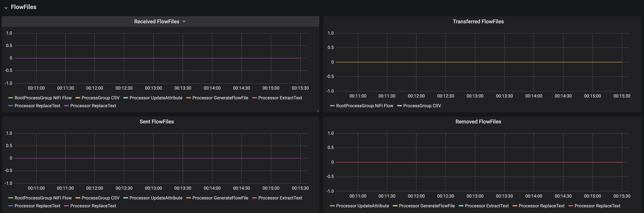Click the purple Processor ReplaceText swatch in Received FlowFiles
The height and width of the screenshot is (213, 644).
point(66,106)
